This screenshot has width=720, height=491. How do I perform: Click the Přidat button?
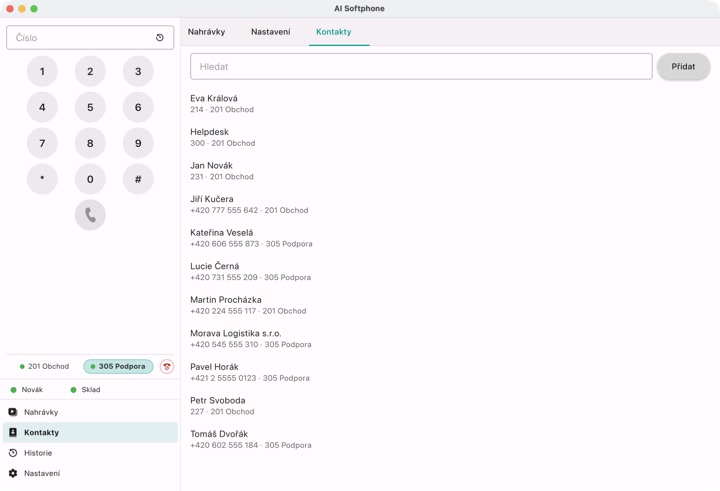click(683, 67)
